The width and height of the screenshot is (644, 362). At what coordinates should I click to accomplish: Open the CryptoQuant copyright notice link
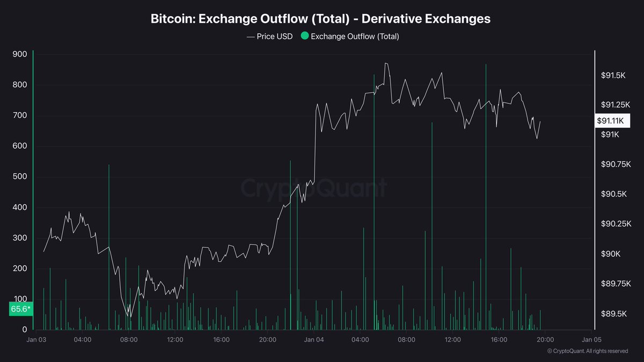[x=587, y=351]
